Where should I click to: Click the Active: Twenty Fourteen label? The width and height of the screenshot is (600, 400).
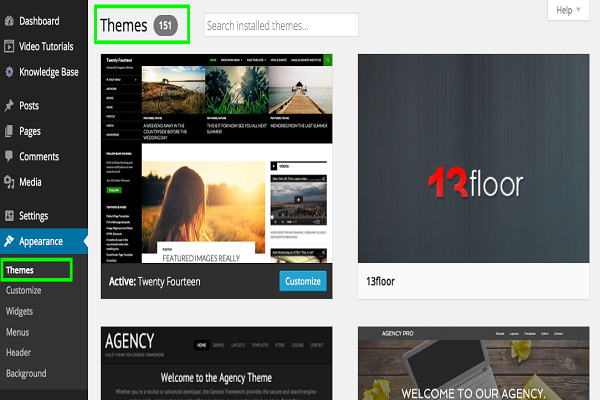(155, 282)
